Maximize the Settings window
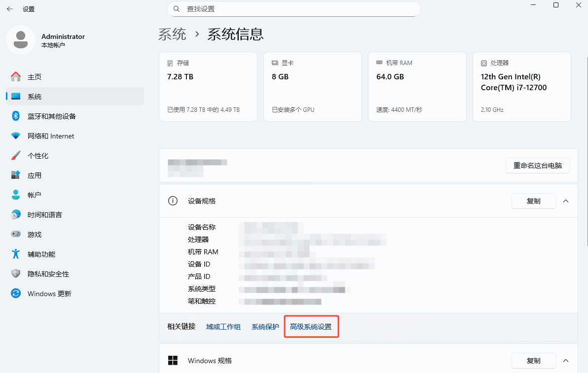 coord(556,5)
